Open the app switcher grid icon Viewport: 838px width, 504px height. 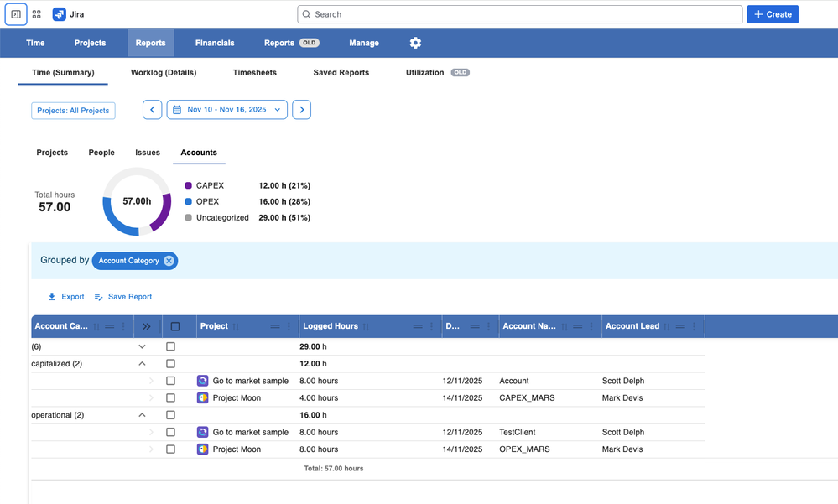pyautogui.click(x=37, y=14)
